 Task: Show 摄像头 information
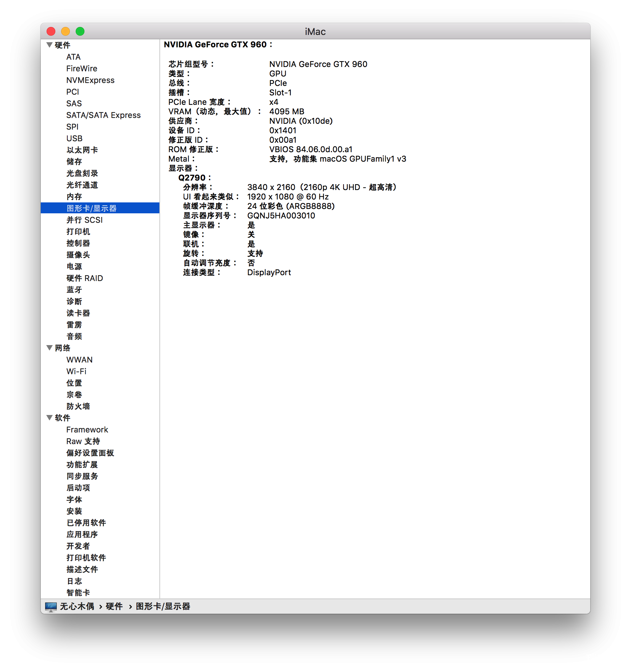click(78, 255)
